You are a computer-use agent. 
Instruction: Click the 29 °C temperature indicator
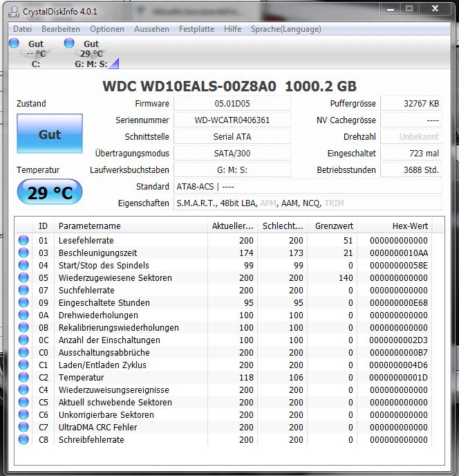tap(50, 192)
